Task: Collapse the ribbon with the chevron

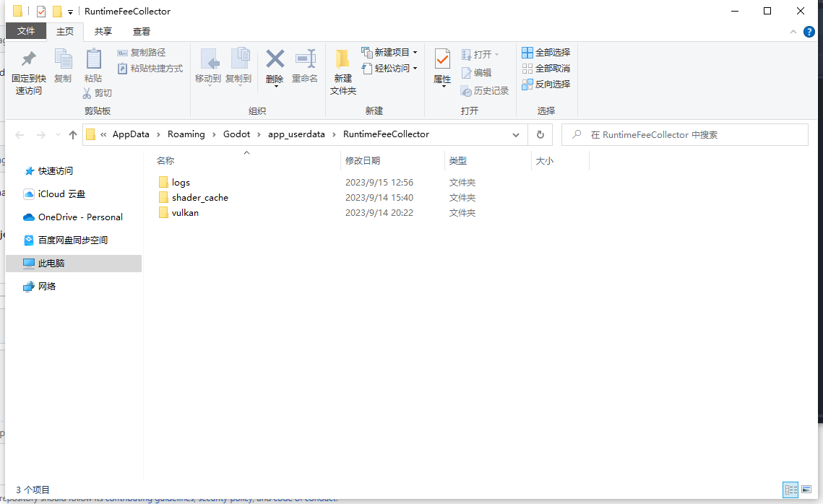Action: [x=793, y=31]
